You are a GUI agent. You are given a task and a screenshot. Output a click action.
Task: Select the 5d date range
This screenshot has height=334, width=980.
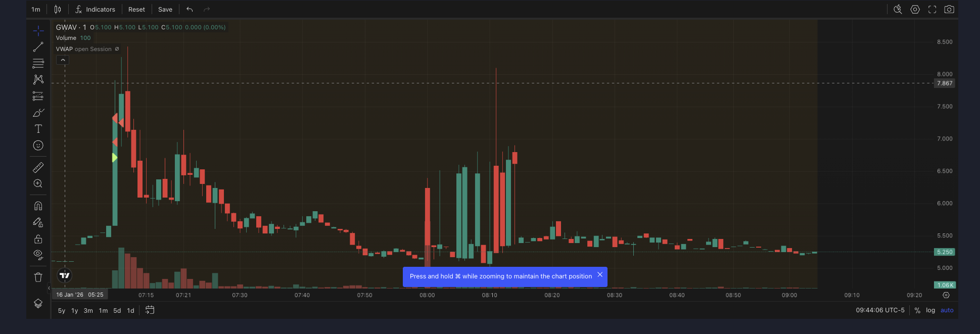[x=117, y=311]
